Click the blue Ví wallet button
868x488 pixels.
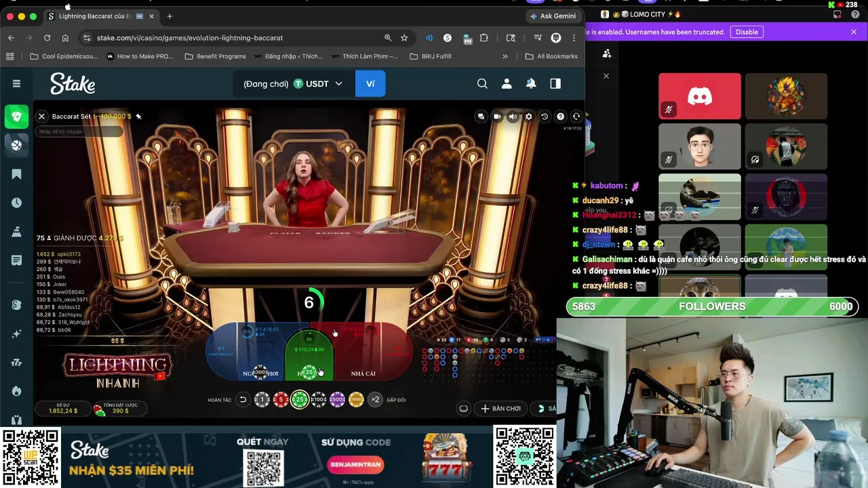pos(370,83)
